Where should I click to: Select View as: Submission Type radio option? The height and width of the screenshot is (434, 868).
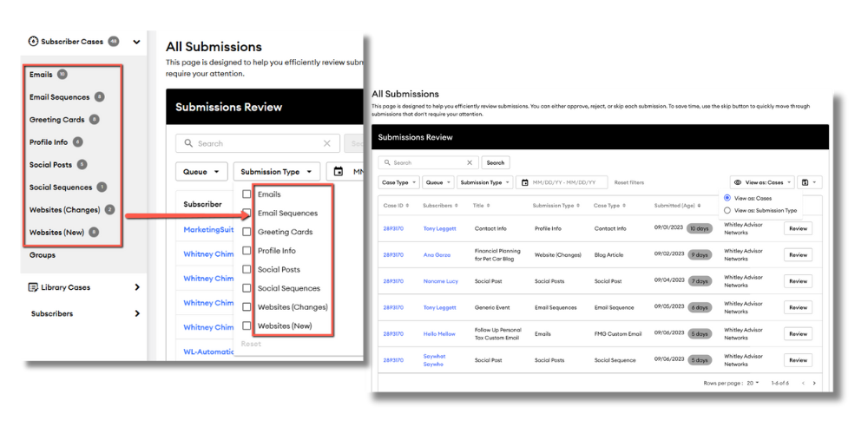pos(727,210)
